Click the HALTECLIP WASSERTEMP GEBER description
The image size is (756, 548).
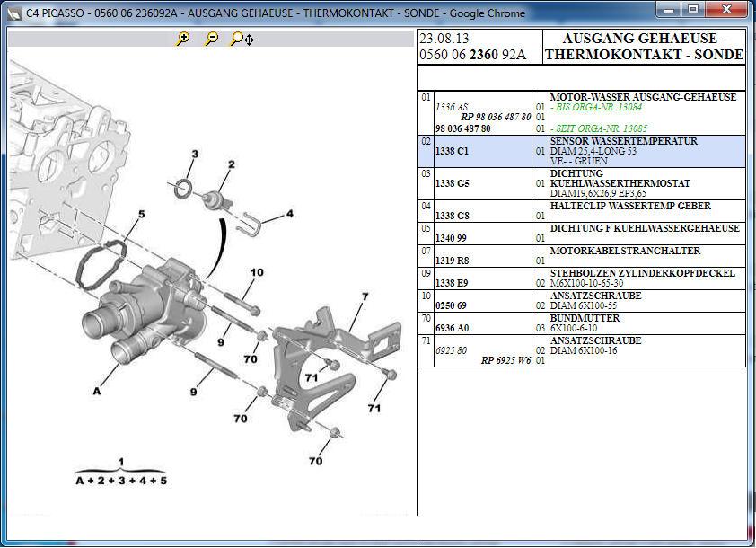click(630, 206)
